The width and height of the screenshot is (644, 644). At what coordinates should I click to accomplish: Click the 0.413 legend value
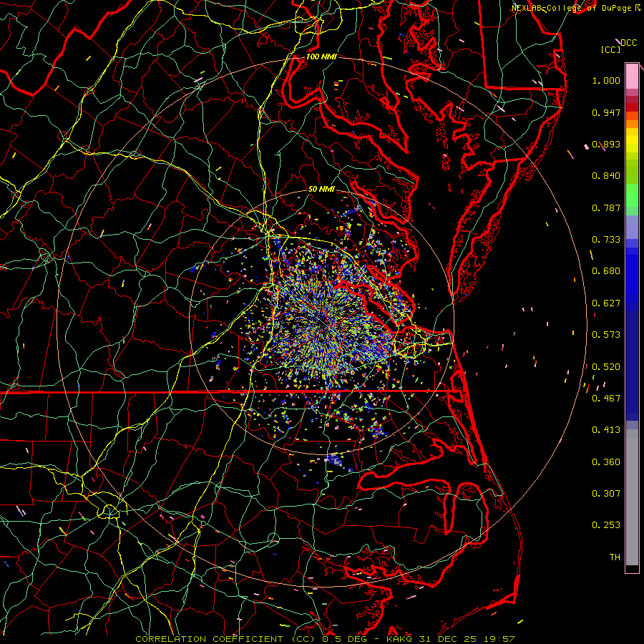pyautogui.click(x=606, y=430)
